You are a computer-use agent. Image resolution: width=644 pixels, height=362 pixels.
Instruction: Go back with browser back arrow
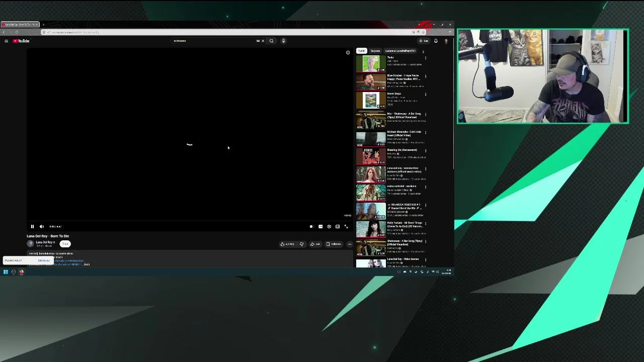click(x=4, y=32)
